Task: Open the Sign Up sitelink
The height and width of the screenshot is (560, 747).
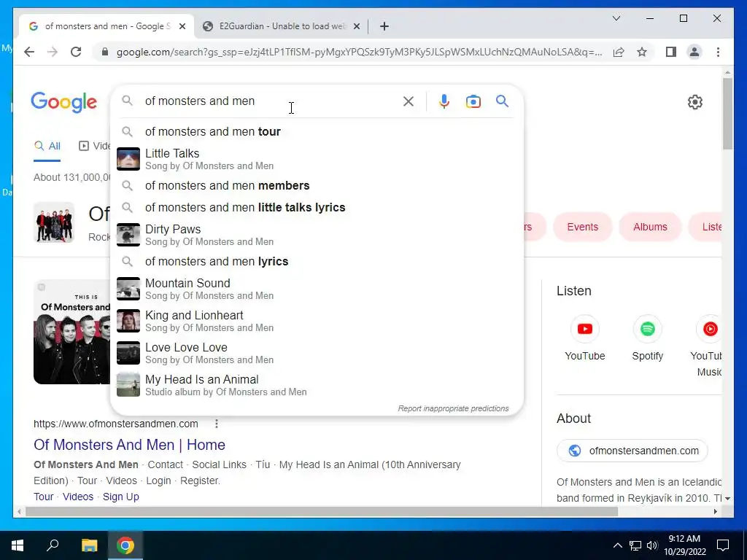Action: (x=120, y=497)
